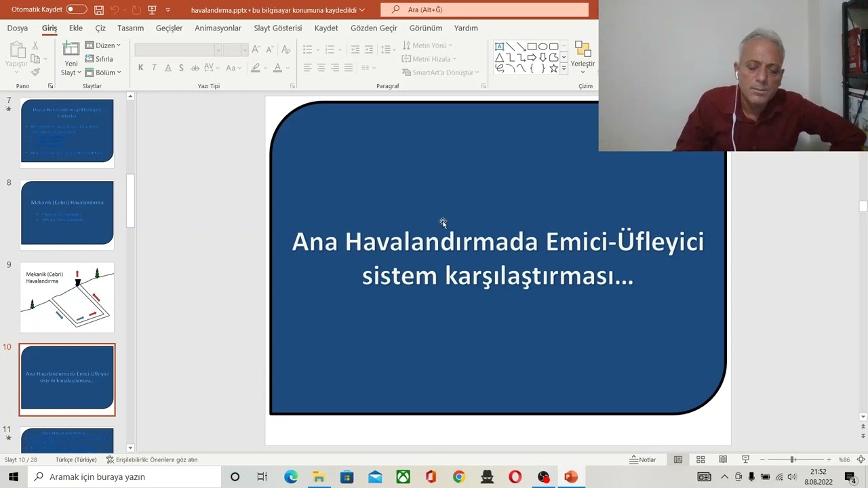868x488 pixels.
Task: Toggle the Otomatik Kaydet switch
Action: coord(76,9)
